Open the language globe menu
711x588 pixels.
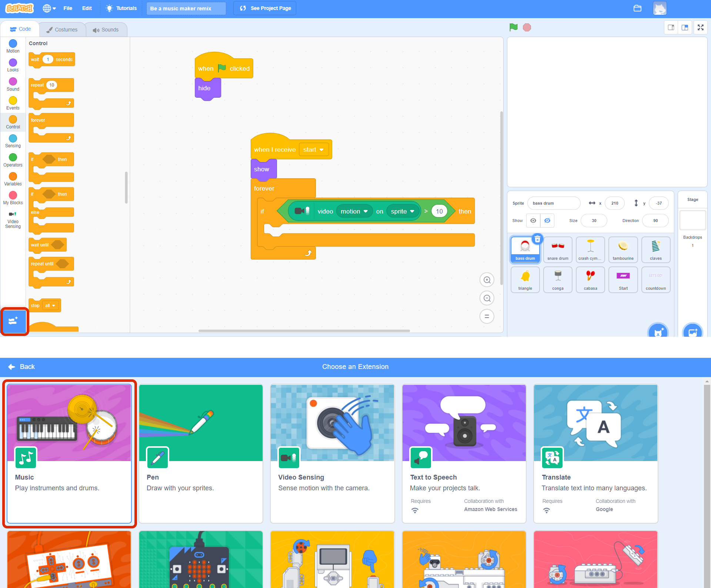(49, 8)
